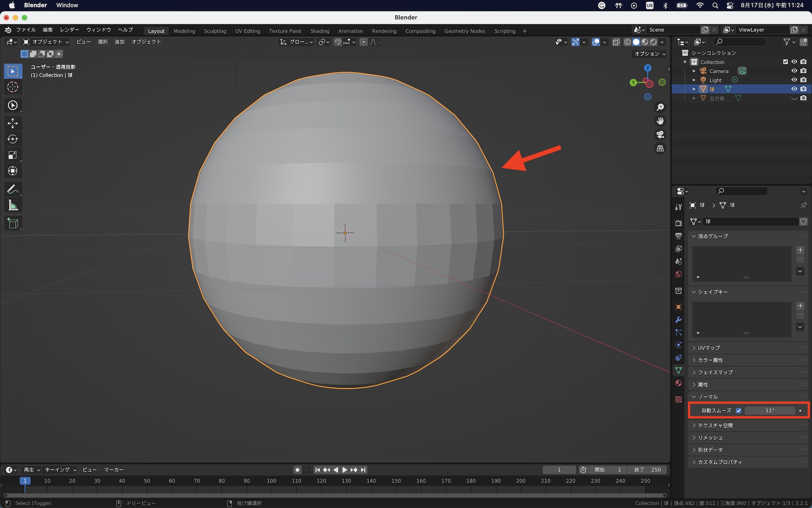Select the Scale tool
Image resolution: width=812 pixels, height=508 pixels.
pos(13,155)
